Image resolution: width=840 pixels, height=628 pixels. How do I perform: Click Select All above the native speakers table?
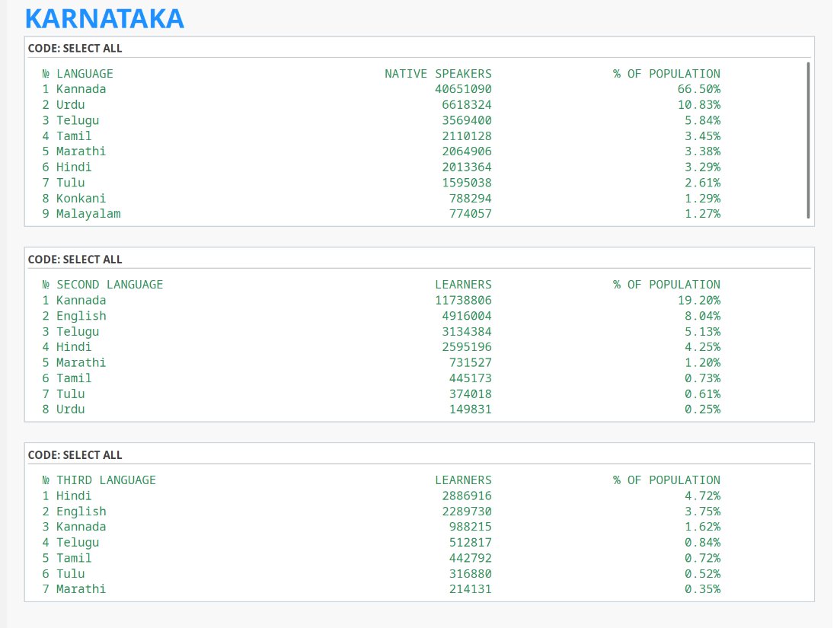tap(92, 48)
